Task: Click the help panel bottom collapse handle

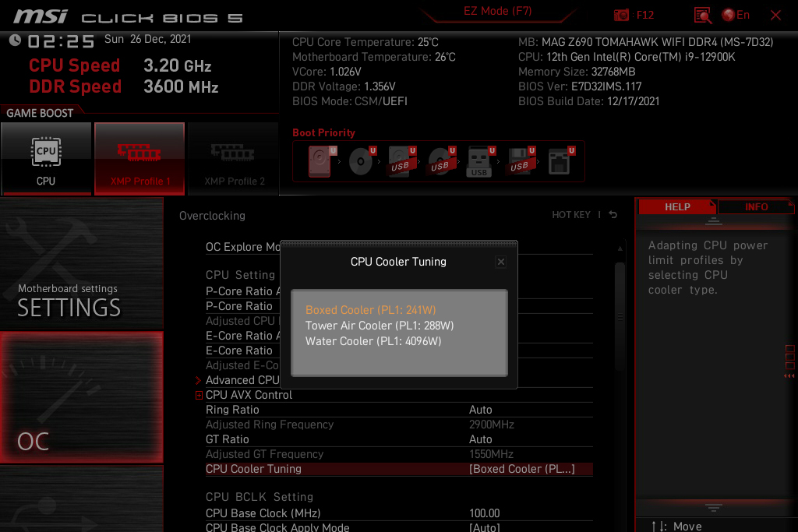Action: coord(714,507)
